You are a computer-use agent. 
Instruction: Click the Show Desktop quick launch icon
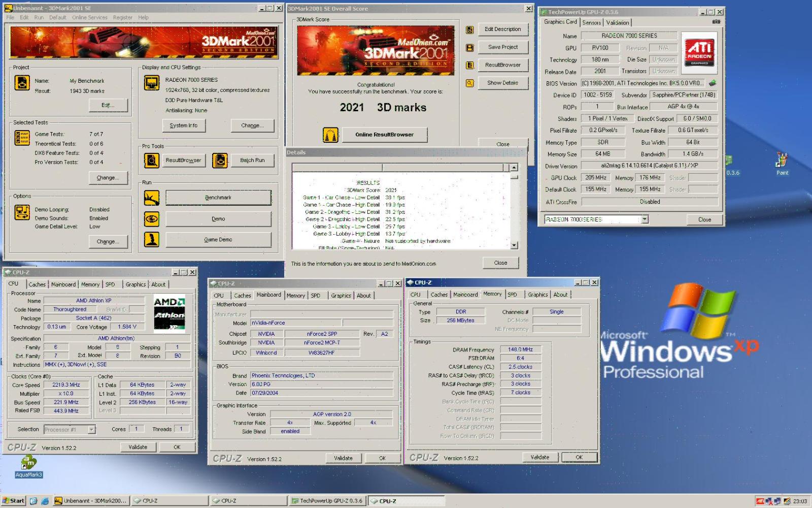click(33, 501)
